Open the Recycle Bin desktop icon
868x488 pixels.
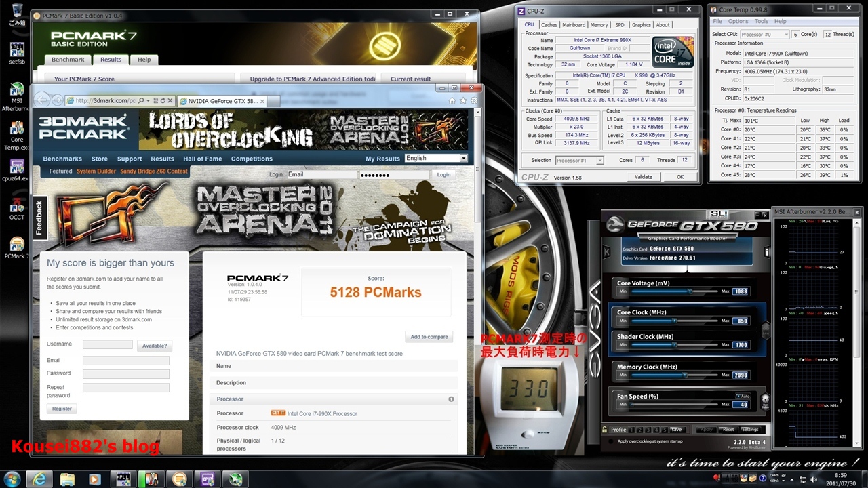coord(17,14)
